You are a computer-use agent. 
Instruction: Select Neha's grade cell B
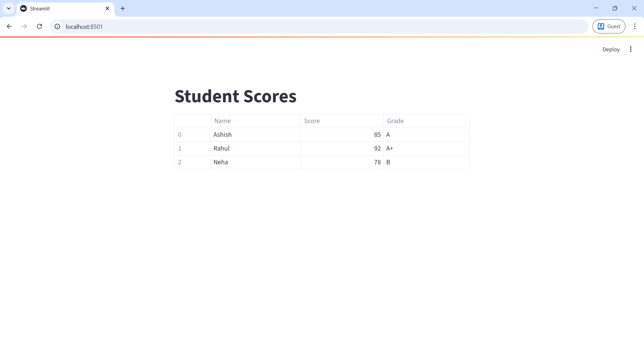point(426,162)
